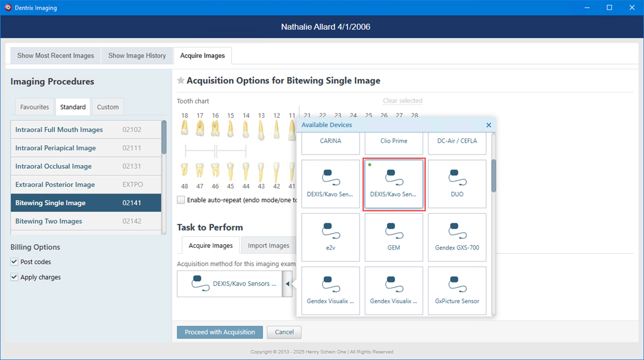
Task: Click Proceed with Acquisition
Action: (x=219, y=332)
